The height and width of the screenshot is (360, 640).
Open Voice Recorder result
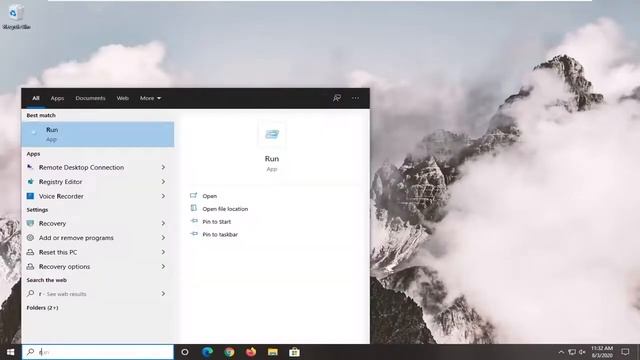point(61,196)
